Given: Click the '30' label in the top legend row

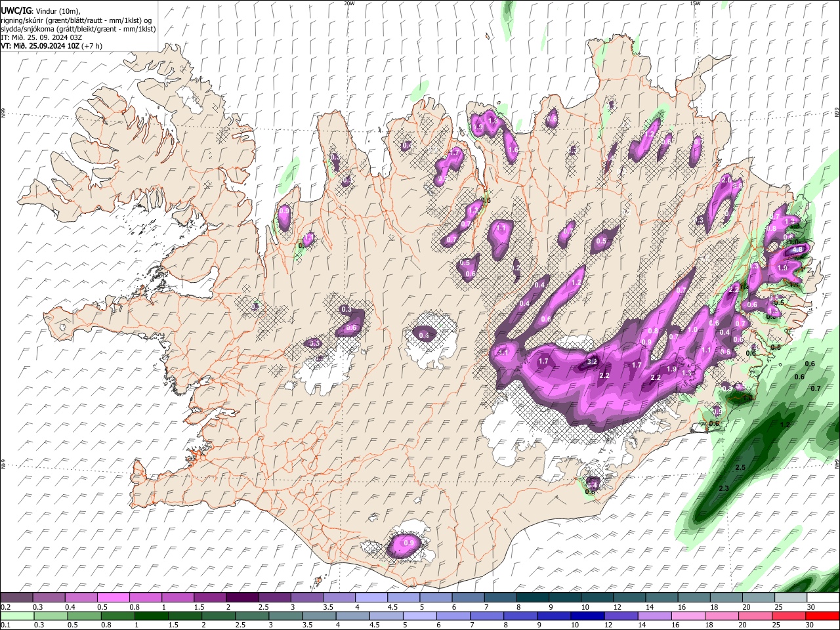Looking at the screenshot, I should (x=811, y=607).
